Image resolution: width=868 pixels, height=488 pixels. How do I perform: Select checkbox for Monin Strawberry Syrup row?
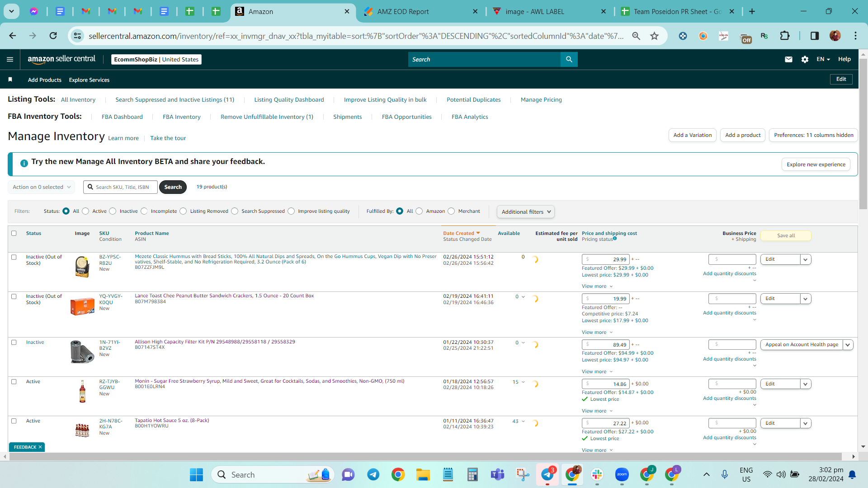coord(14,381)
